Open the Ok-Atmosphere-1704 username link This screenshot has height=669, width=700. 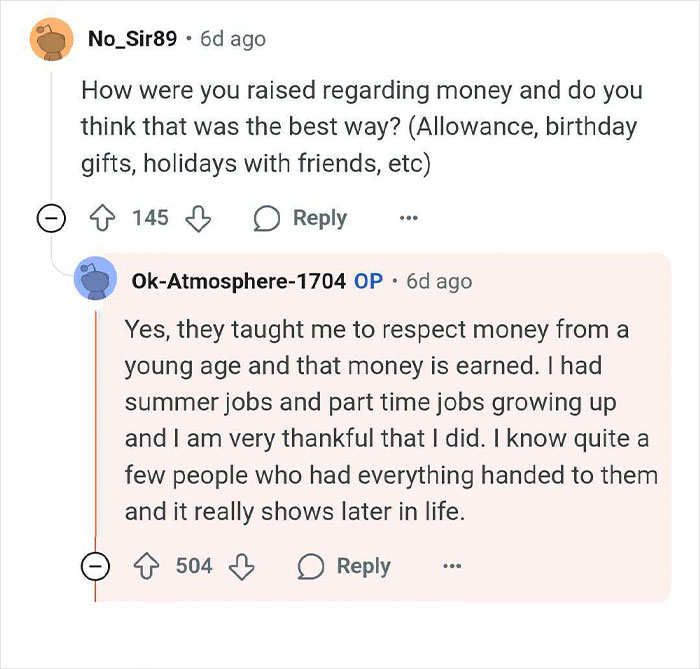pos(238,281)
